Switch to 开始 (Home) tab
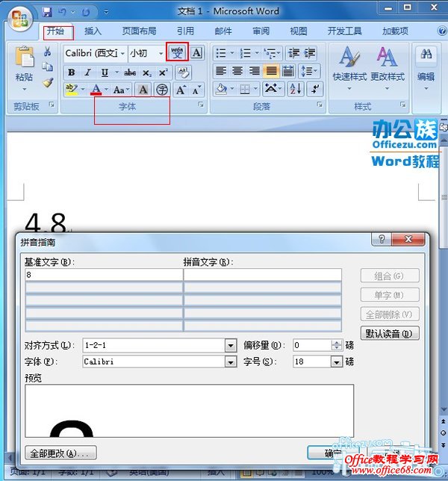This screenshot has width=448, height=481. [55, 31]
